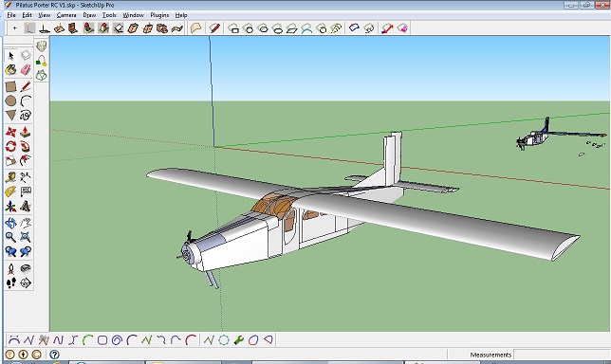611x364 pixels.
Task: Open the Plugins menu
Action: pos(159,15)
